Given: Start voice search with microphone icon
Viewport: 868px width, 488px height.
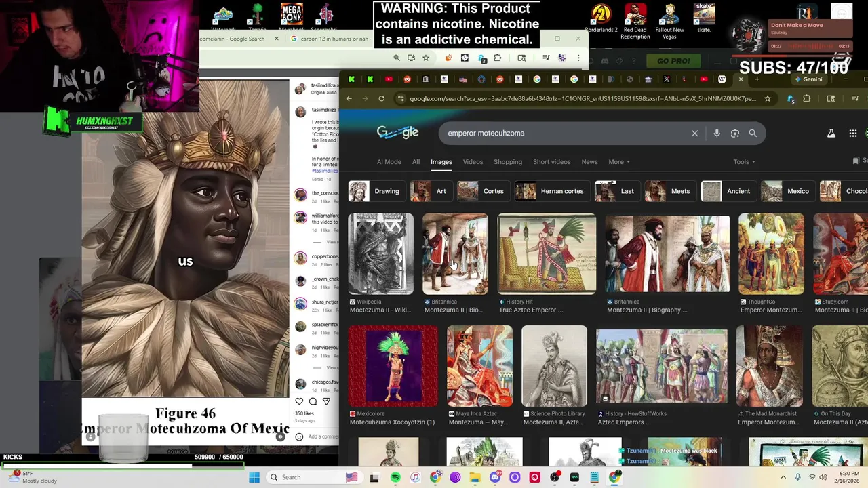Looking at the screenshot, I should 717,134.
